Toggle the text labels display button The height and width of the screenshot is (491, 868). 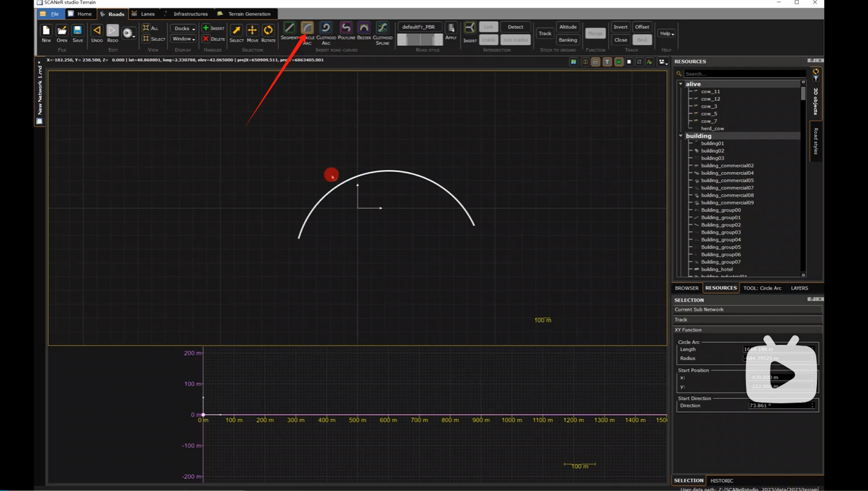[607, 62]
